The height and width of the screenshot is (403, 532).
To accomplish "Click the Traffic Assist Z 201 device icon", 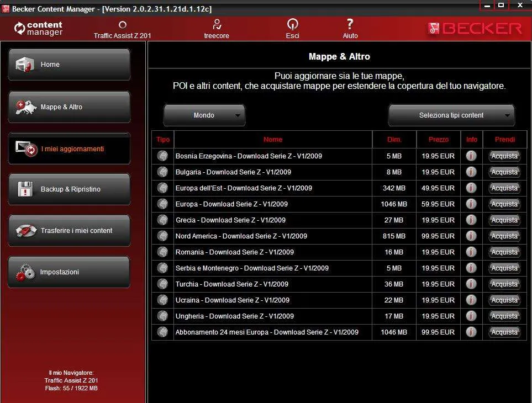I will (x=123, y=25).
